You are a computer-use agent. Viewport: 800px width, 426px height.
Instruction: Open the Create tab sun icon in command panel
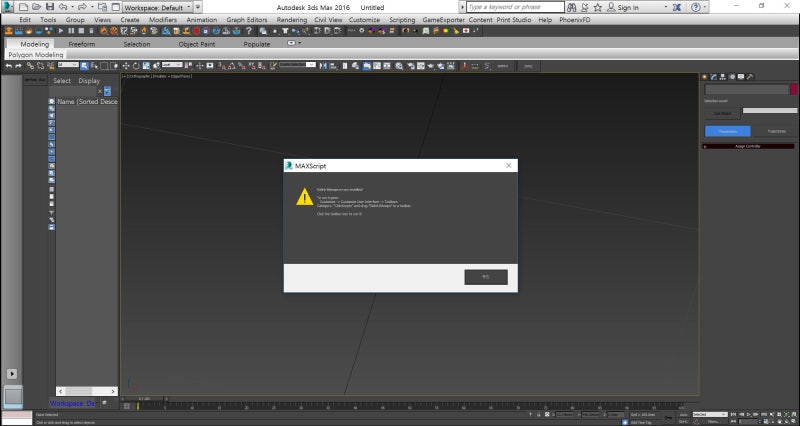click(705, 77)
